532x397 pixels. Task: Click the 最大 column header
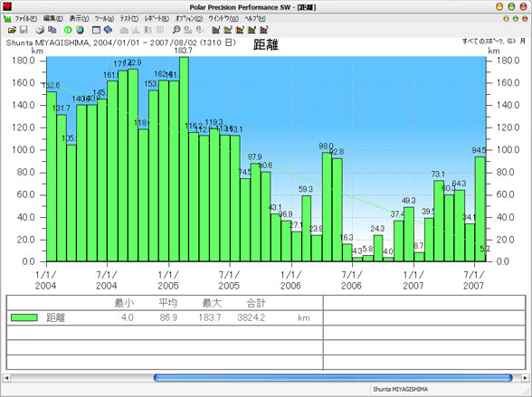point(212,303)
